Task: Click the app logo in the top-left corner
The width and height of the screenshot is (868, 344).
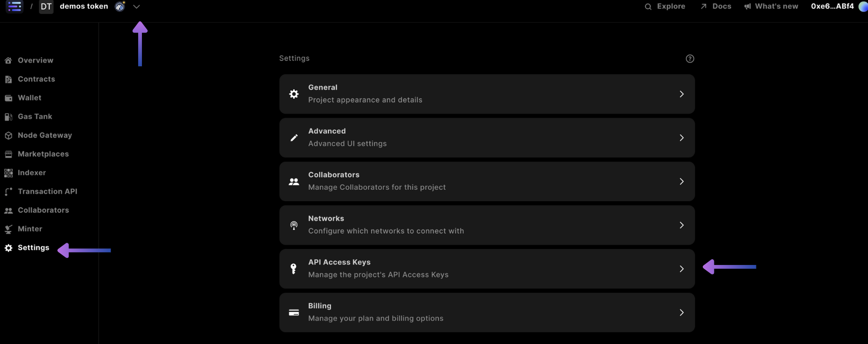Action: (14, 6)
